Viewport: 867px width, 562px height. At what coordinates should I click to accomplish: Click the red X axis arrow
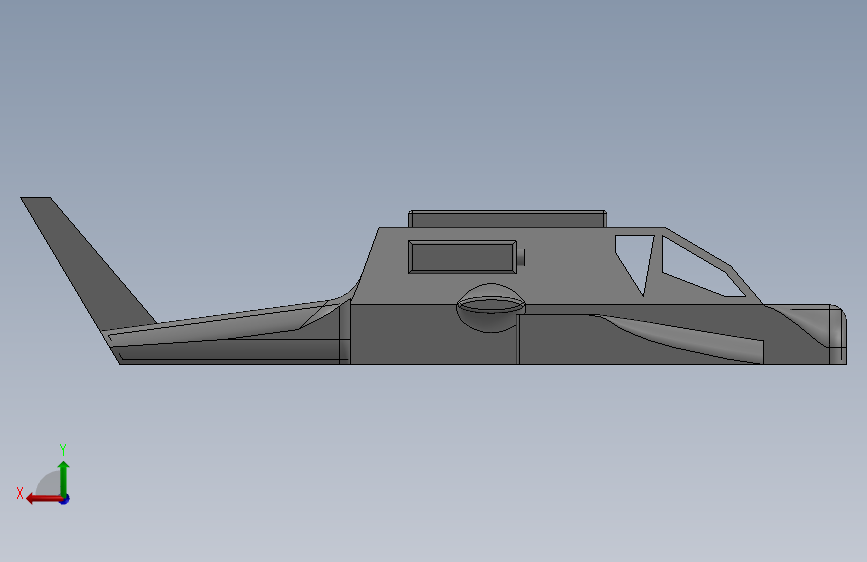[x=43, y=499]
